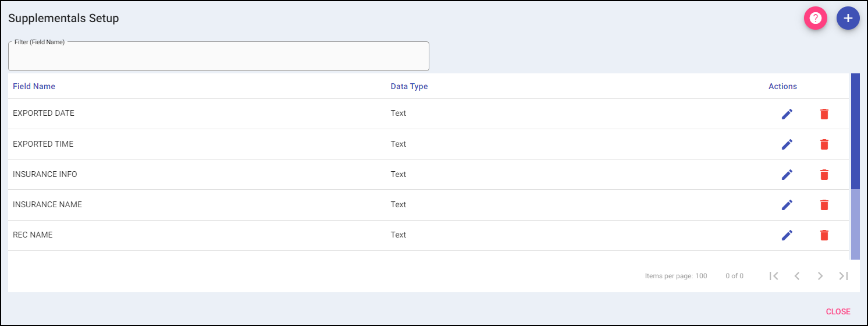Click the pink help question mark icon
The height and width of the screenshot is (326, 868).
tap(815, 19)
